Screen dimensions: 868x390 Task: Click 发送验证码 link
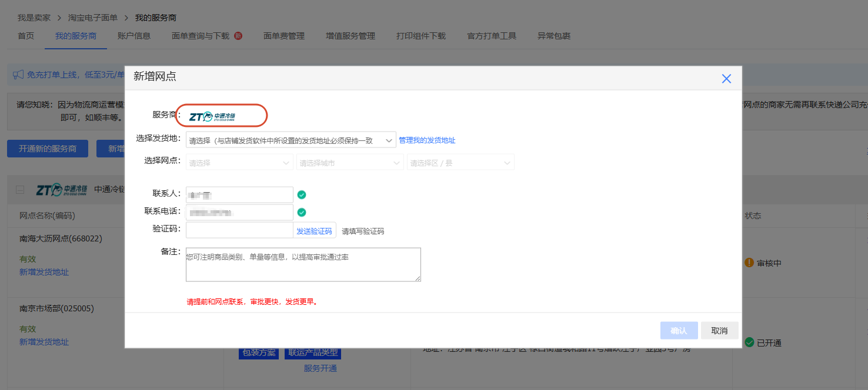[314, 231]
